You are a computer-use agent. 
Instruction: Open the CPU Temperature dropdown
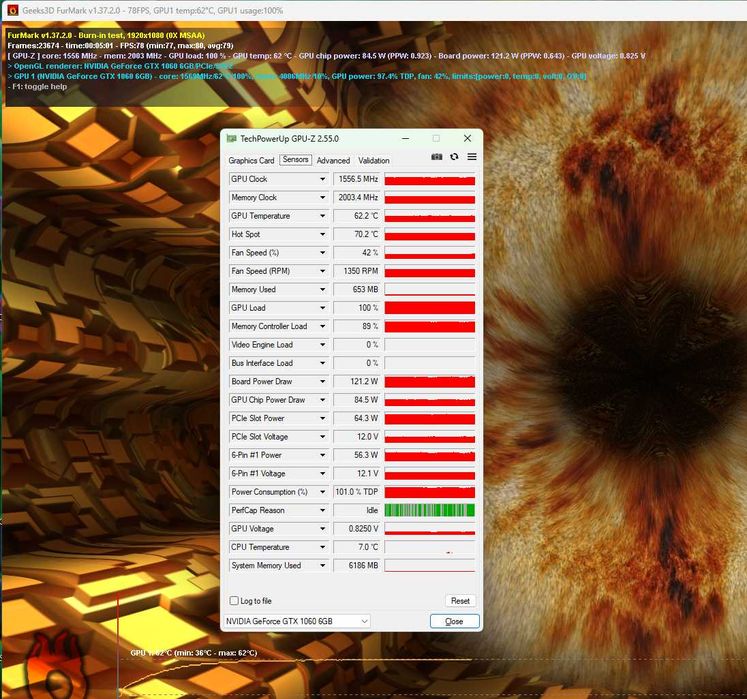pyautogui.click(x=323, y=547)
